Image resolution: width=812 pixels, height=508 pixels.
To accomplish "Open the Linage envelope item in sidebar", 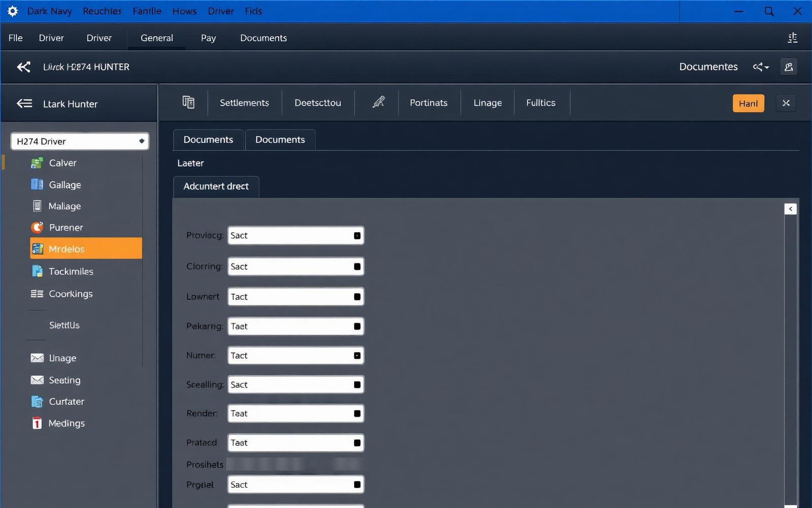I will click(x=62, y=358).
